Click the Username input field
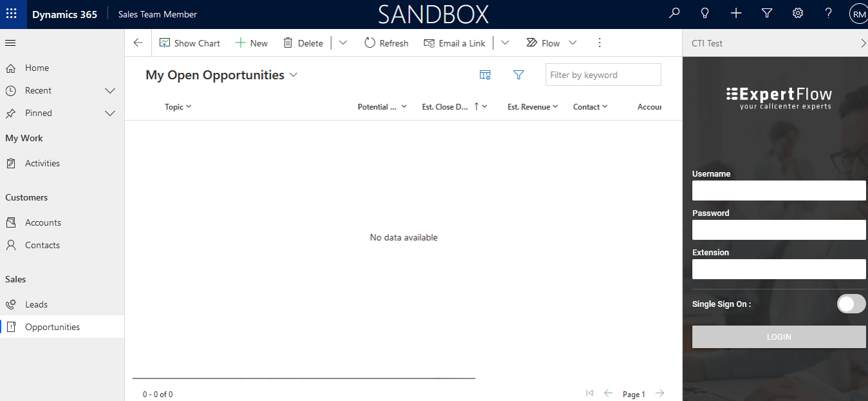Image resolution: width=868 pixels, height=401 pixels. (x=778, y=191)
